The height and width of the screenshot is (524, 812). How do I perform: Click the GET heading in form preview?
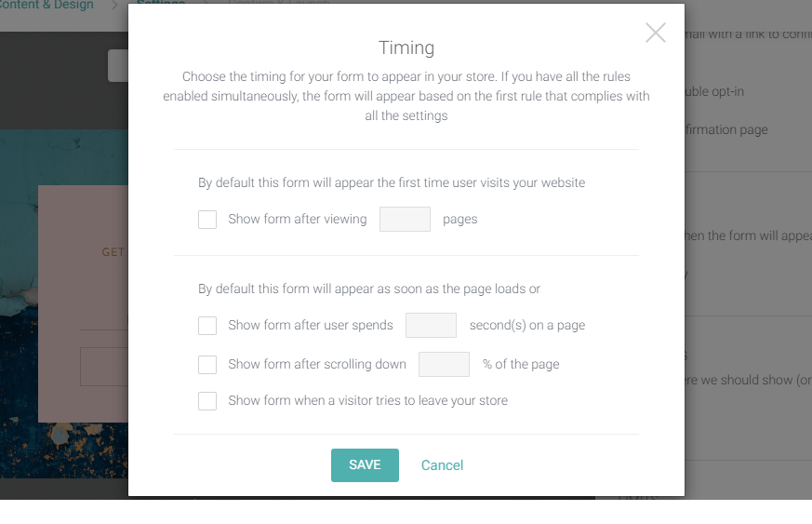pyautogui.click(x=113, y=252)
